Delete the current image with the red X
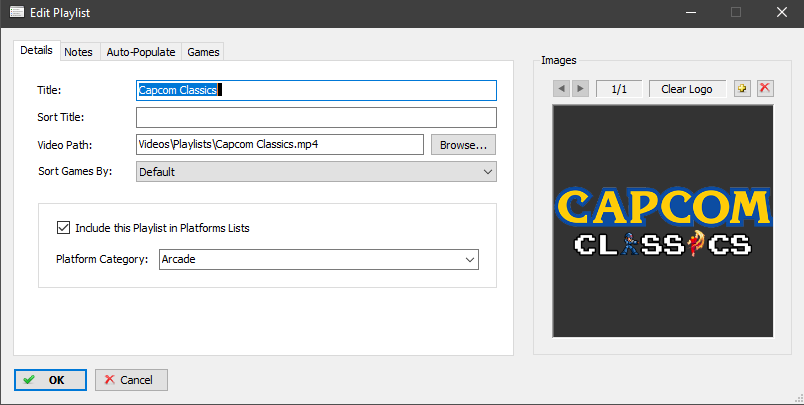Image resolution: width=804 pixels, height=405 pixels. tap(765, 89)
